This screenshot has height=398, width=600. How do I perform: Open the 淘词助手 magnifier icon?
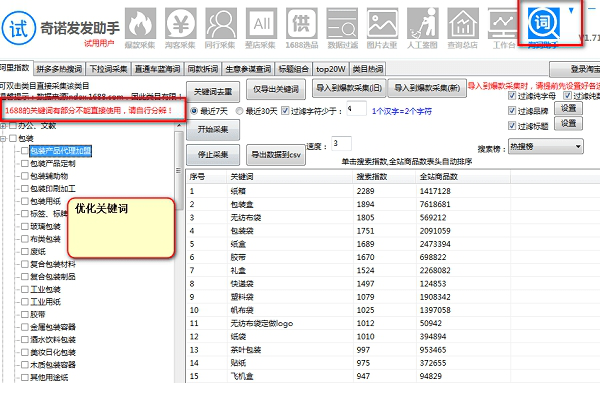pyautogui.click(x=543, y=24)
